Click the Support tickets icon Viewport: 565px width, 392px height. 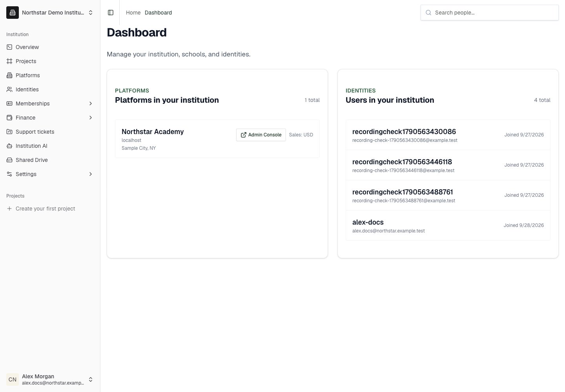9,132
